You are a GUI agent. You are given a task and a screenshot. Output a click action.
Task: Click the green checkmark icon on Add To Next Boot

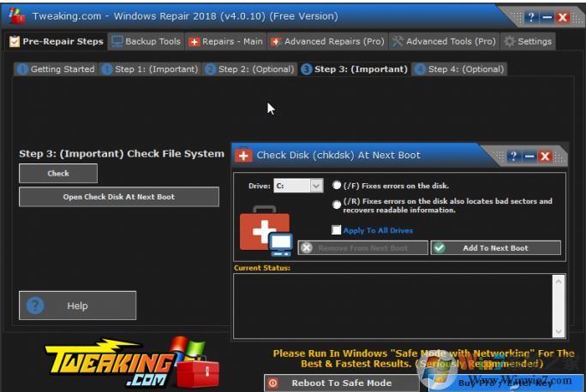[439, 248]
